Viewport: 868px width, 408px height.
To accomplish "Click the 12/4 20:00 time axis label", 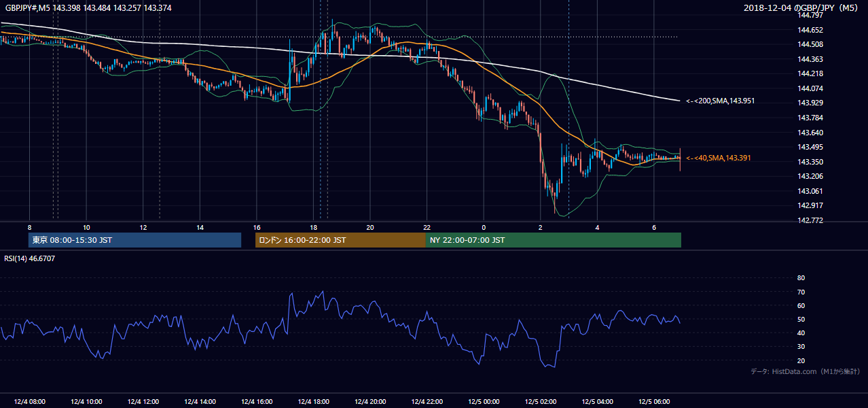I will (370, 402).
